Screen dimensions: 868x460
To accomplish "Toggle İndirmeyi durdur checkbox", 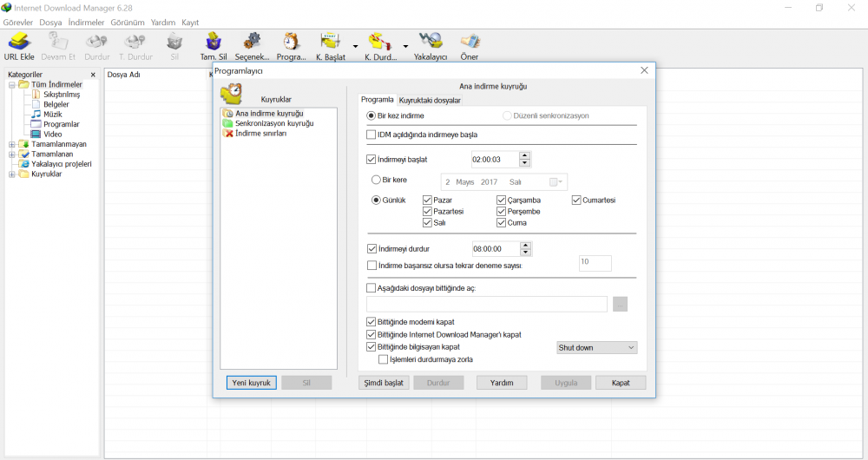I will click(x=372, y=249).
